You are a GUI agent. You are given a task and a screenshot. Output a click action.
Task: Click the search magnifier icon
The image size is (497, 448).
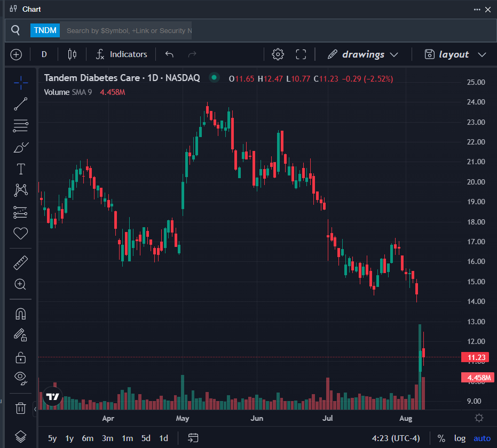pos(15,30)
